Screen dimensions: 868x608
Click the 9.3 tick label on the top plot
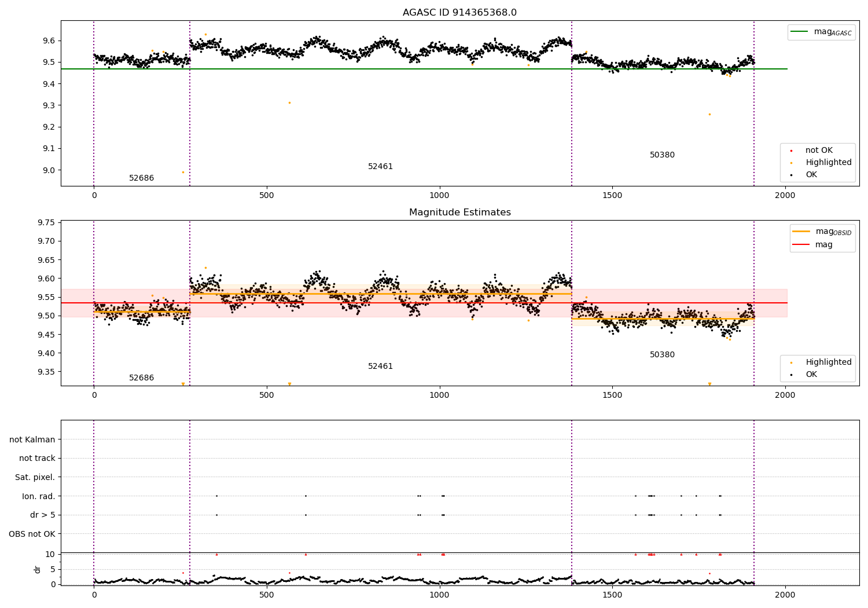(49, 106)
